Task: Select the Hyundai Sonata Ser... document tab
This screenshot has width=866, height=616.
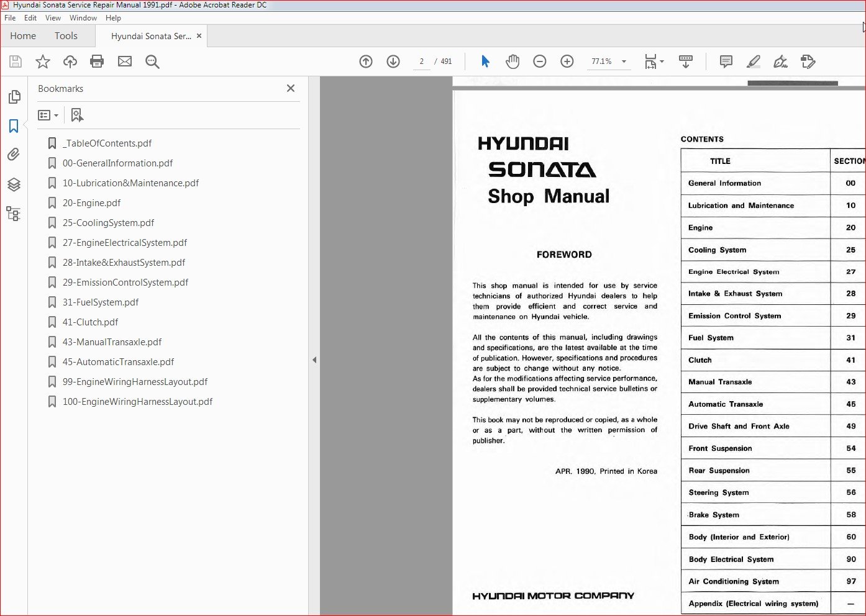Action: (151, 36)
